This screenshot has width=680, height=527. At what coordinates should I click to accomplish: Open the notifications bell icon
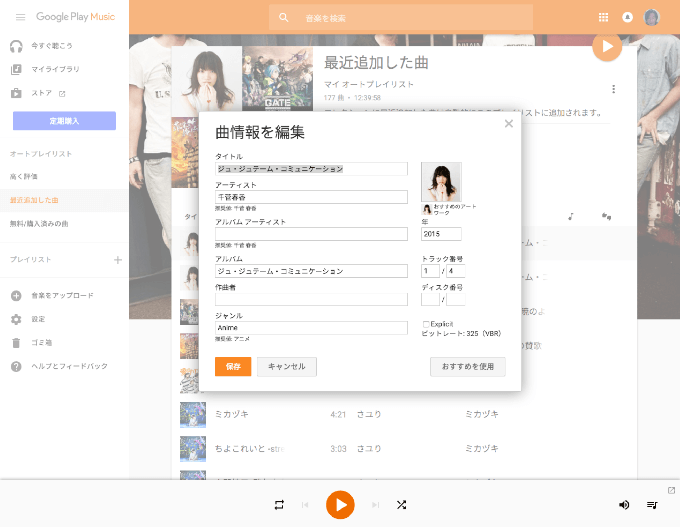pyautogui.click(x=628, y=17)
